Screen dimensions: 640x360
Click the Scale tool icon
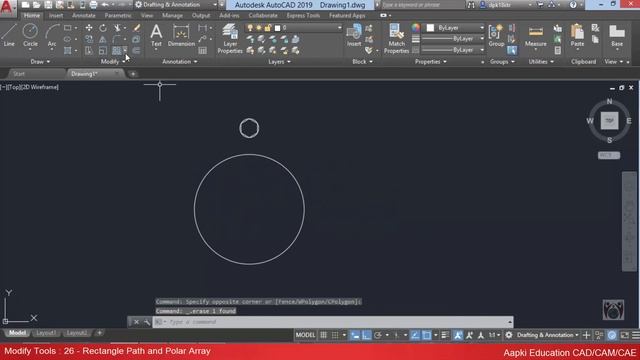103,51
